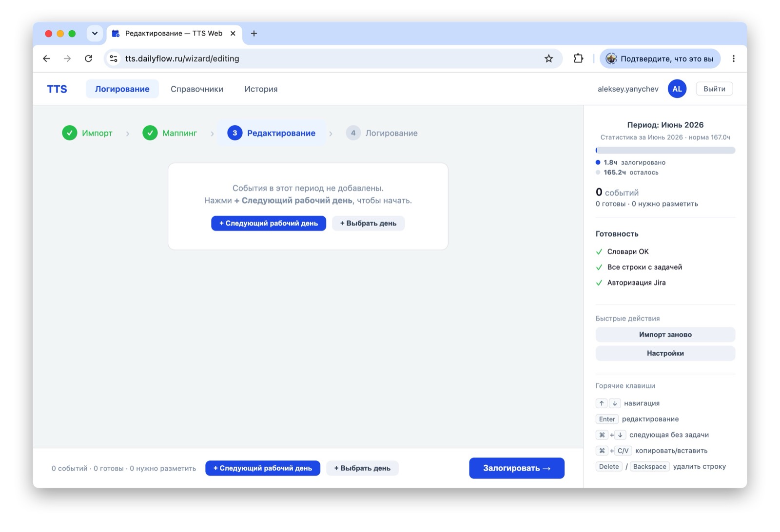Click the Выйти logout button
This screenshot has height=532, width=780.
coord(714,89)
